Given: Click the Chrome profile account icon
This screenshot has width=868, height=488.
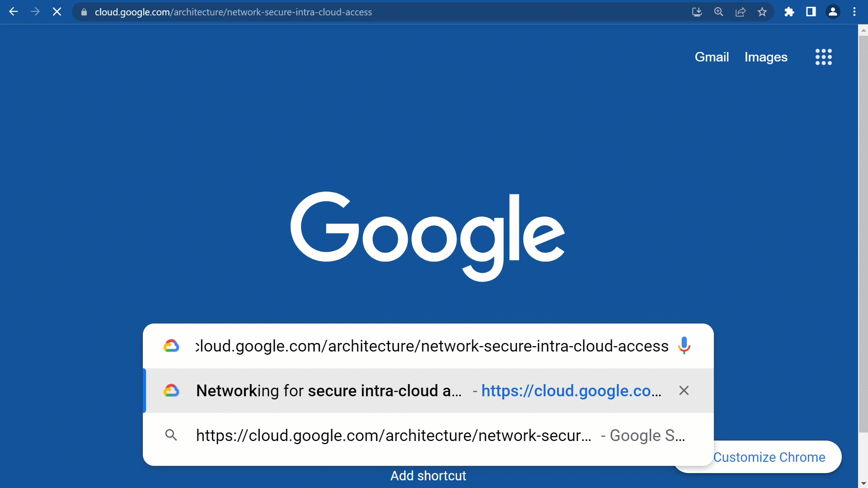Looking at the screenshot, I should [833, 12].
